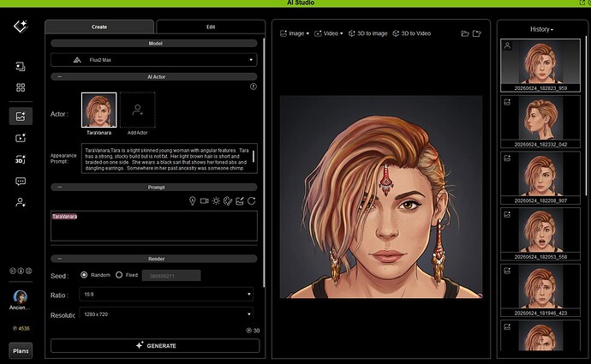Select the AI video generation sidebar icon

point(21,138)
